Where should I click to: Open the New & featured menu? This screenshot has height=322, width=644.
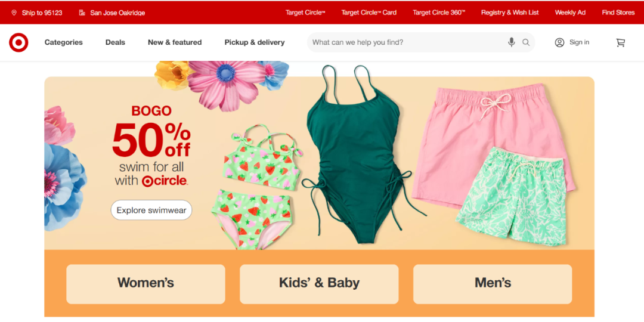pos(175,42)
